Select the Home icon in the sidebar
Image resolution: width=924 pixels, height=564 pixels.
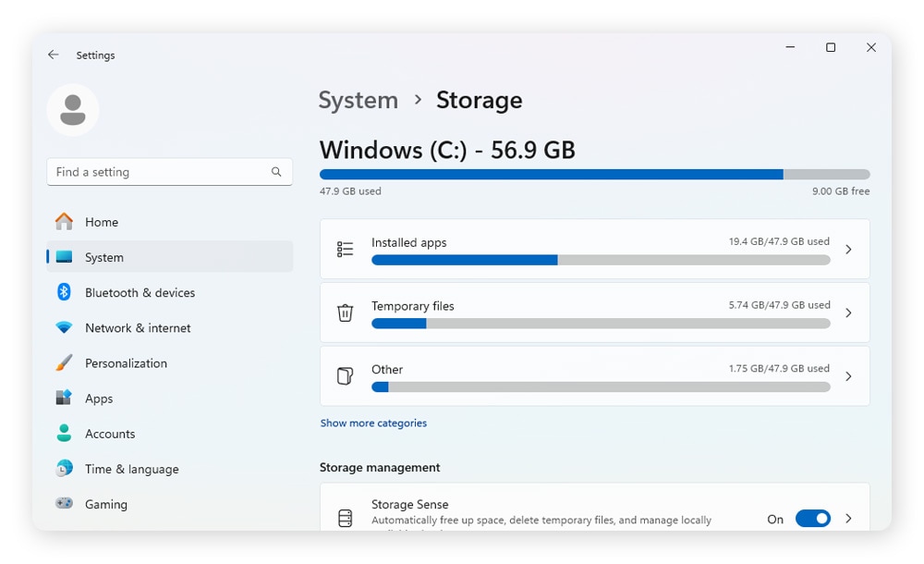(x=63, y=222)
